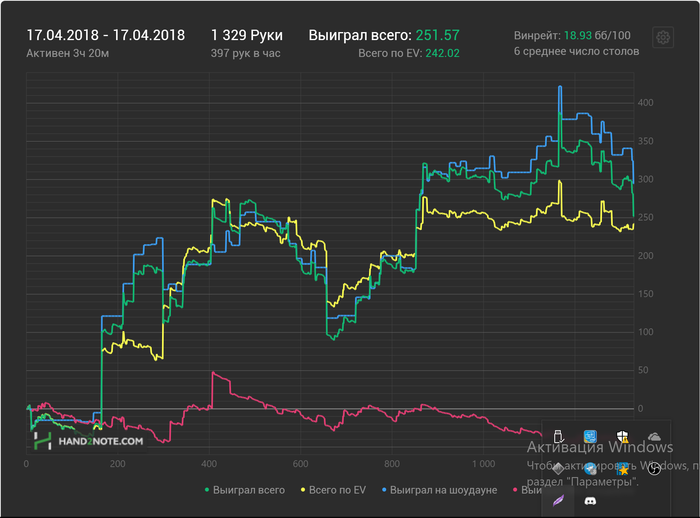Open the OBS Studio tray icon
Image resolution: width=700 pixels, height=518 pixels.
click(x=654, y=469)
